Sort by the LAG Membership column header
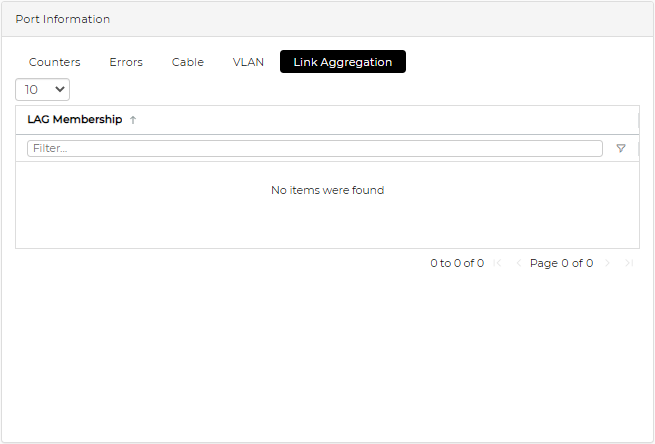This screenshot has width=655, height=444. (75, 120)
